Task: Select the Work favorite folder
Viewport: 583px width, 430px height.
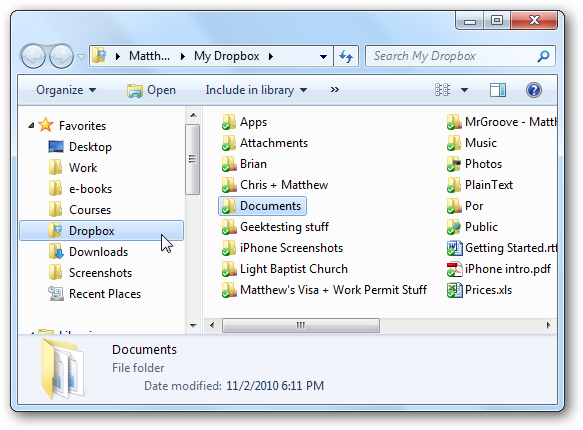Action: point(83,168)
